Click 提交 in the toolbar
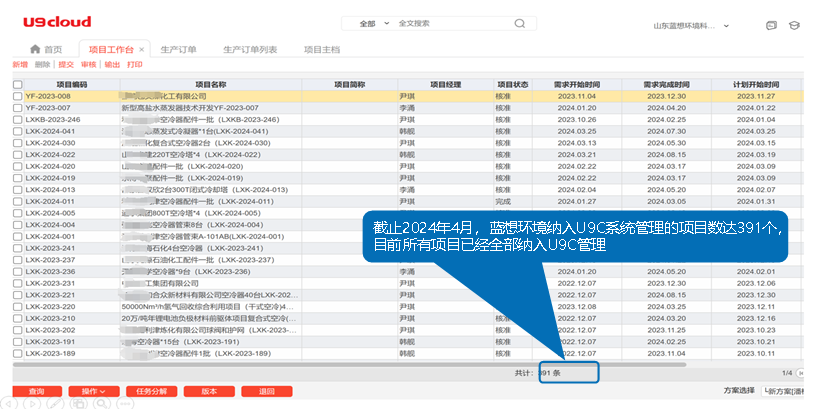Screen dimensions: 831x410 (x=66, y=65)
